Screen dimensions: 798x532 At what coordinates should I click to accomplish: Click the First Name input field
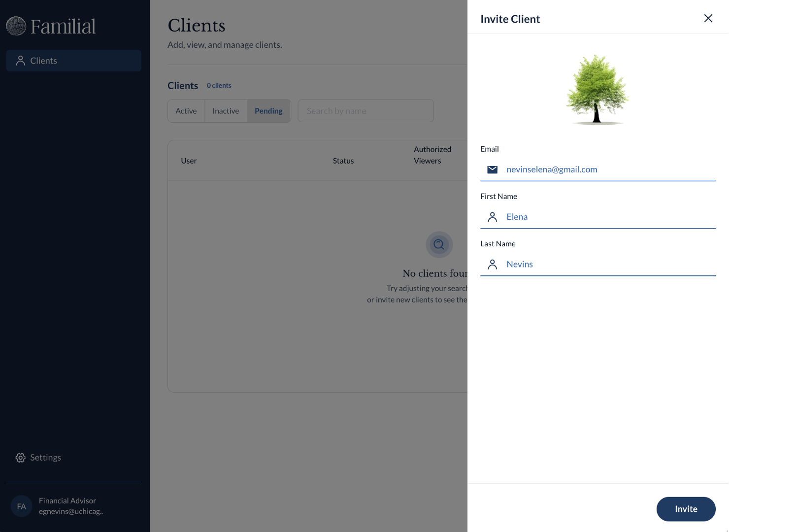pyautogui.click(x=598, y=217)
